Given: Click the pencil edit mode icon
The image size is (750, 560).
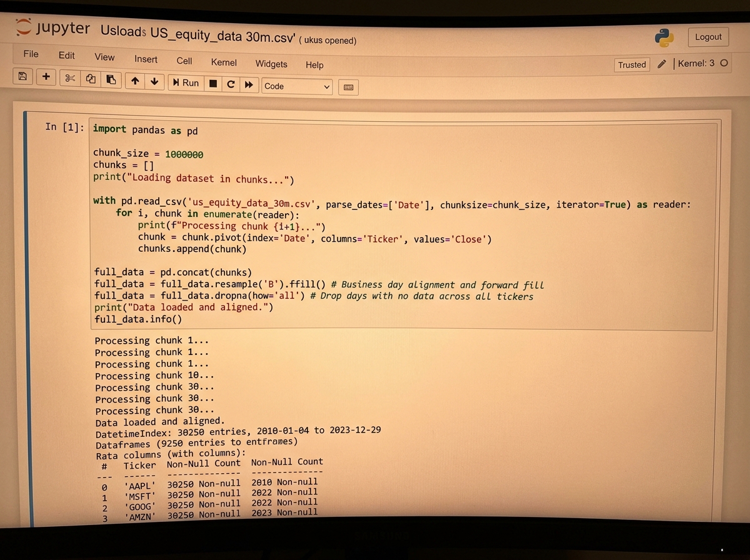Looking at the screenshot, I should pyautogui.click(x=662, y=64).
